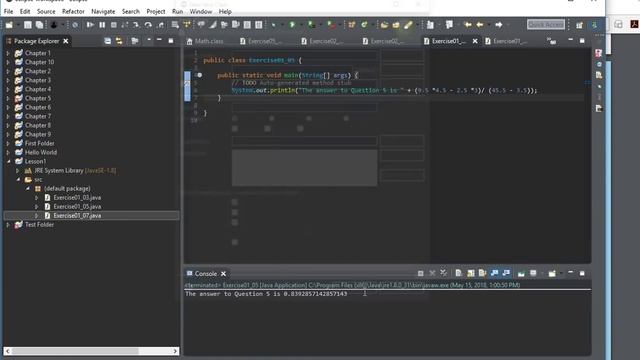Switch to Java perspective icon
Screen dimensions: 640x360
tap(595, 25)
